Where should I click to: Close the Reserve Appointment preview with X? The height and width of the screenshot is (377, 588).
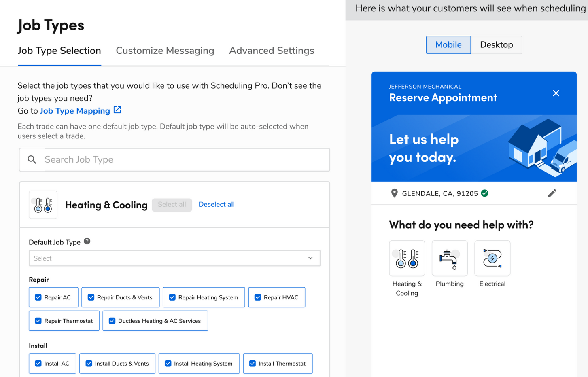(x=556, y=93)
